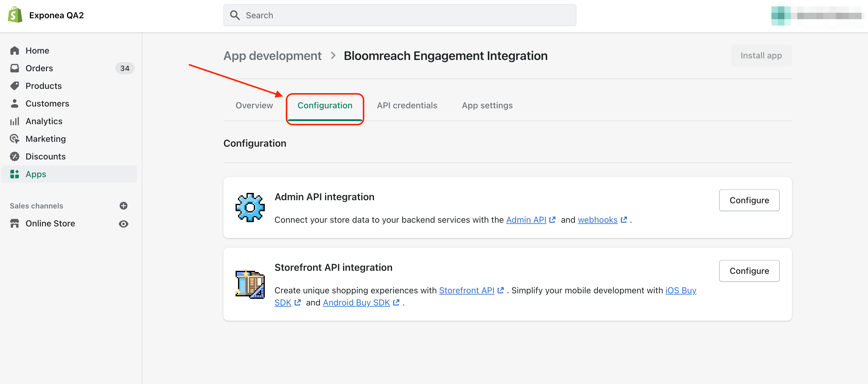Click the eye icon to view the Online Store
This screenshot has height=384, width=868.
pyautogui.click(x=123, y=224)
